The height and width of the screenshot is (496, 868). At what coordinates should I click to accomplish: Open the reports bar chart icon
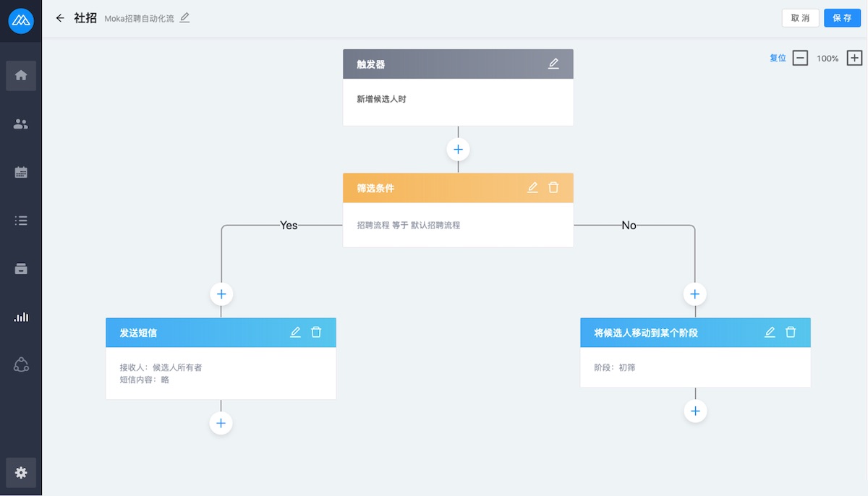[21, 317]
